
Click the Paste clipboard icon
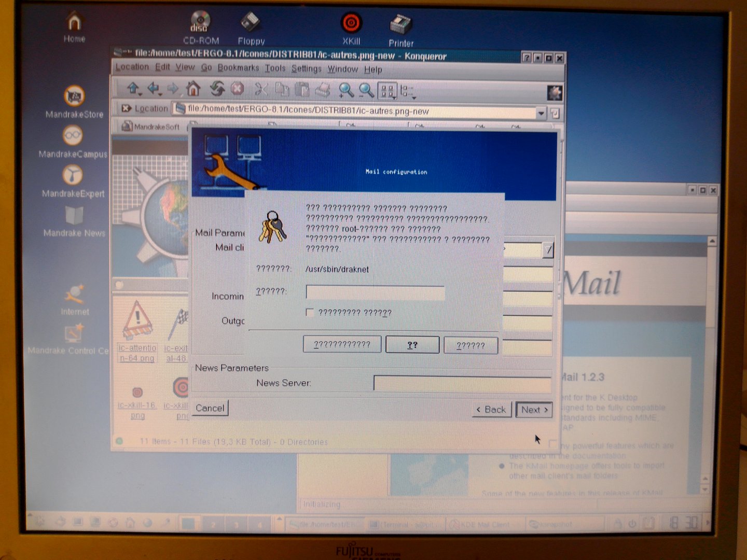pos(302,90)
